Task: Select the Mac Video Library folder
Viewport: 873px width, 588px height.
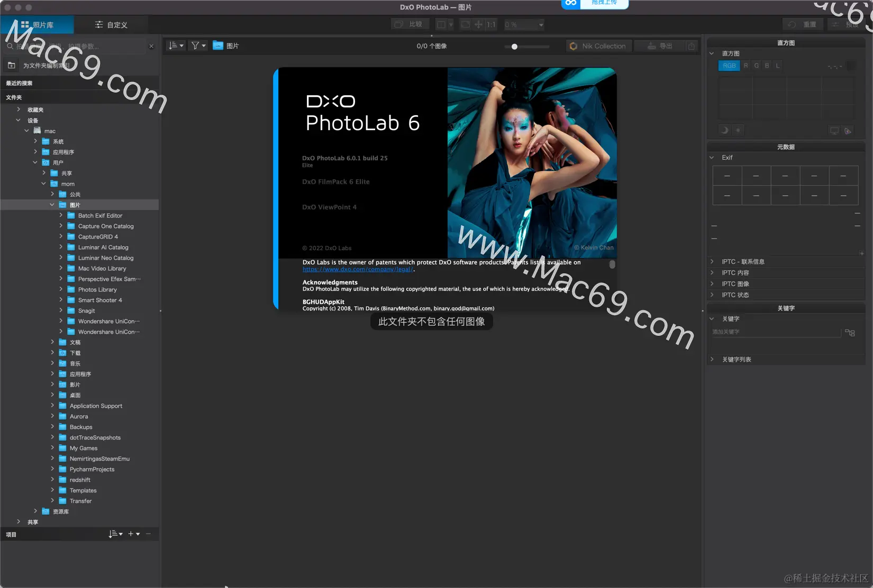Action: click(102, 269)
